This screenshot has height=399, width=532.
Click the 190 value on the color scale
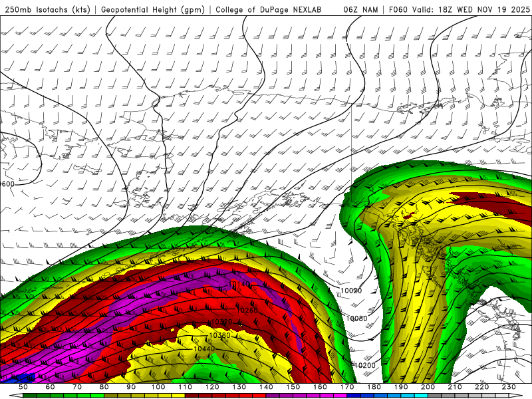pos(401,387)
